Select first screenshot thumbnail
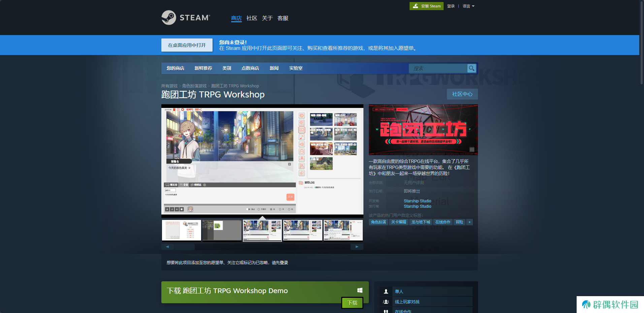644x313 pixels. 182,230
